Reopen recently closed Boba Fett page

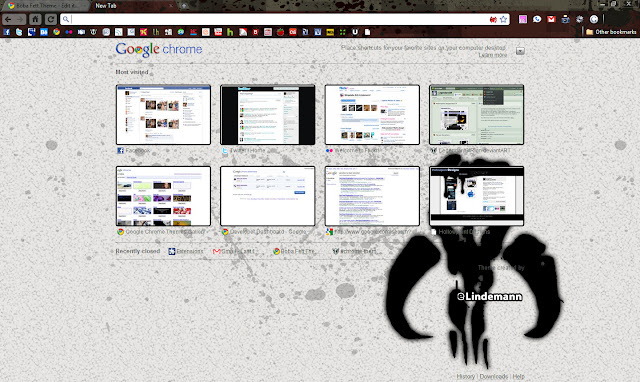point(294,251)
